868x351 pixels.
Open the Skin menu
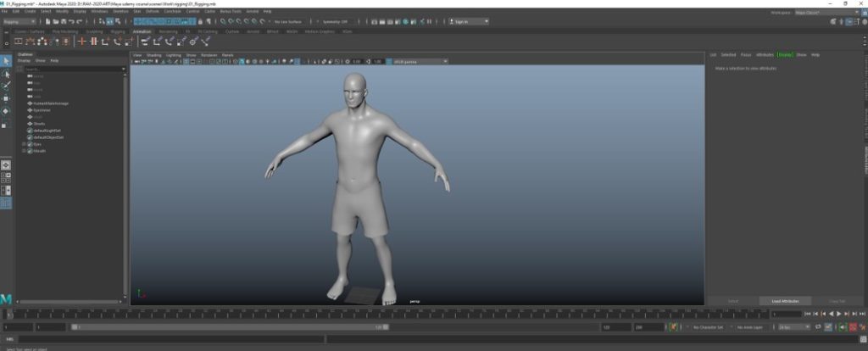pyautogui.click(x=136, y=11)
